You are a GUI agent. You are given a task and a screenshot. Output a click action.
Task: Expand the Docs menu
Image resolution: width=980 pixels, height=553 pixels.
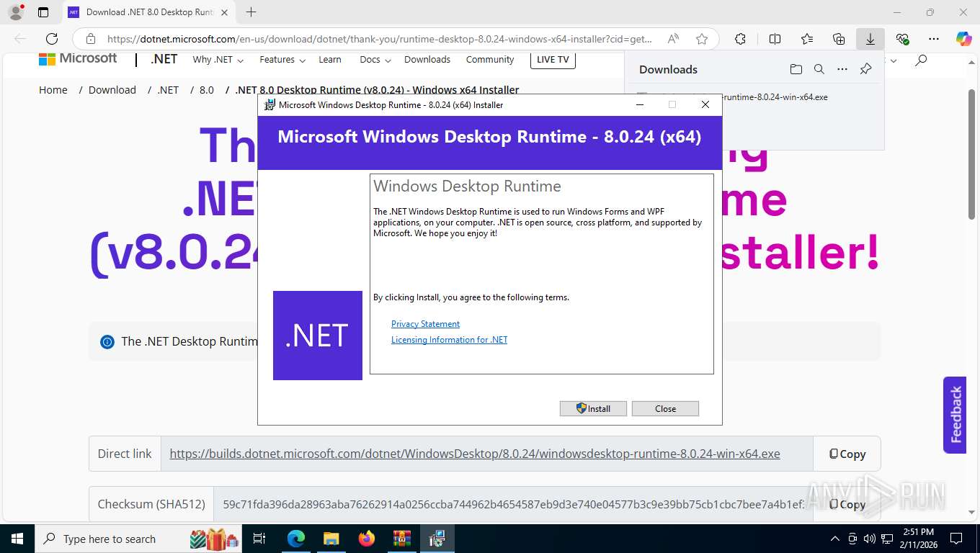375,60
